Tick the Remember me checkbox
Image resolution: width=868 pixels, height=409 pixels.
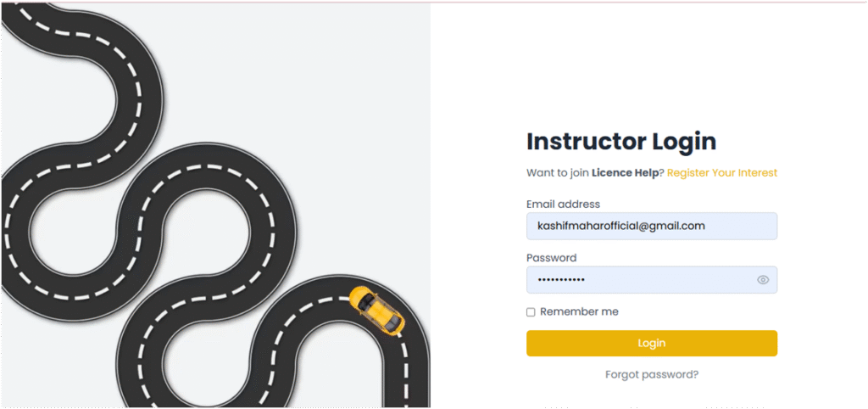(531, 312)
